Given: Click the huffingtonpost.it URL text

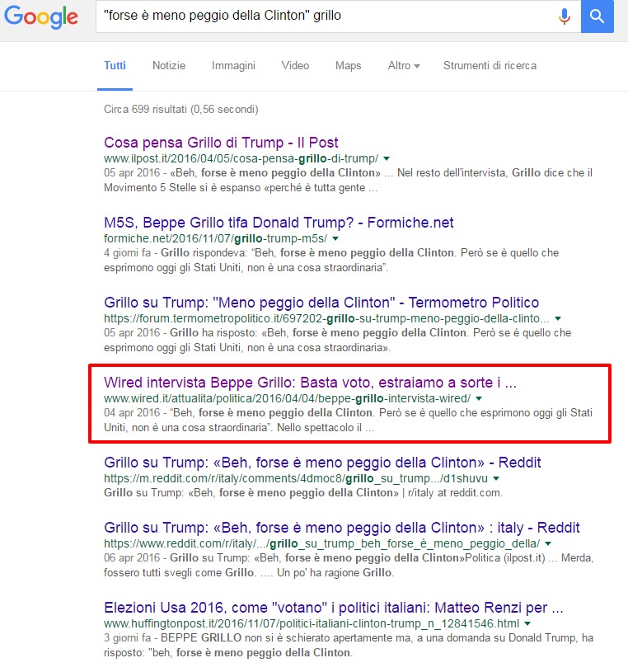Looking at the screenshot, I should pos(312,624).
